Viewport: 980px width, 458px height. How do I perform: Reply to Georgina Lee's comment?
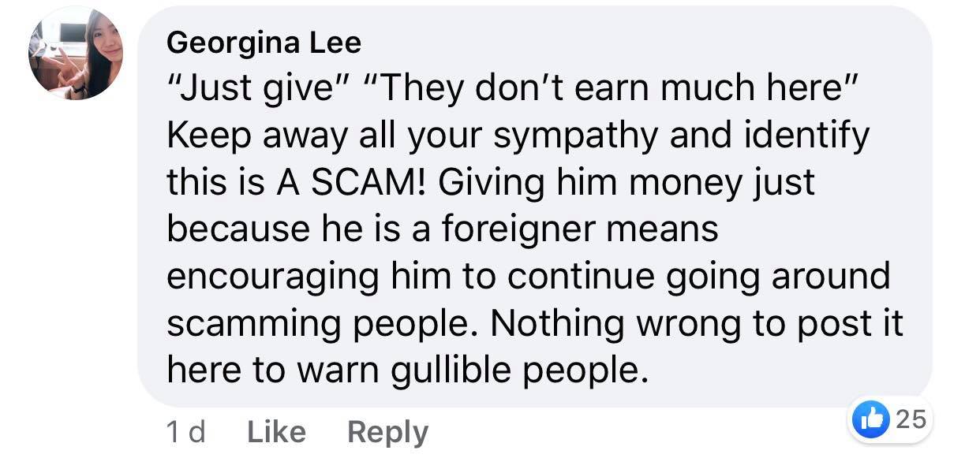pyautogui.click(x=387, y=432)
